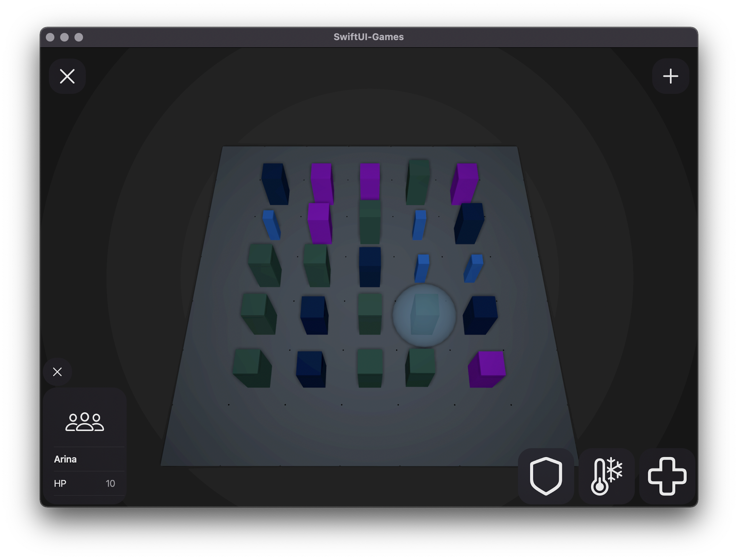Select the center navy cube on the board
738x560 pixels.
pyautogui.click(x=370, y=266)
